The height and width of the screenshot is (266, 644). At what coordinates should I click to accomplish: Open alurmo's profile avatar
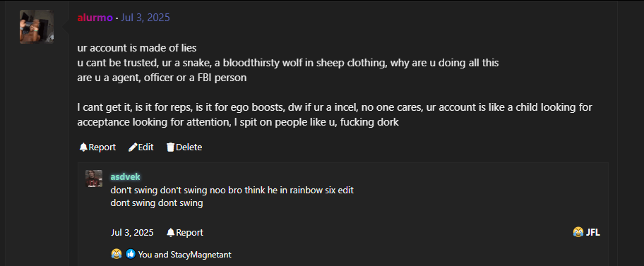pyautogui.click(x=37, y=27)
